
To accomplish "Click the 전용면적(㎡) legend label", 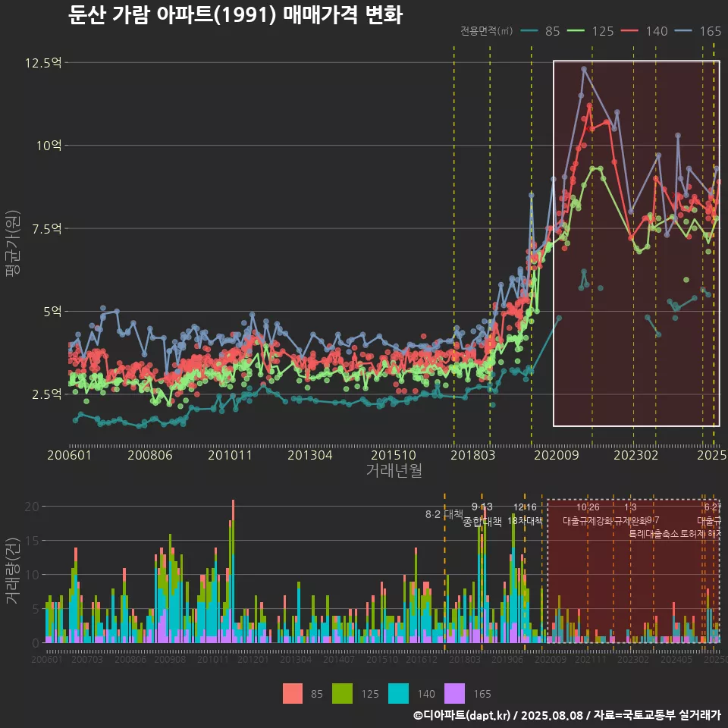I will pyautogui.click(x=486, y=31).
